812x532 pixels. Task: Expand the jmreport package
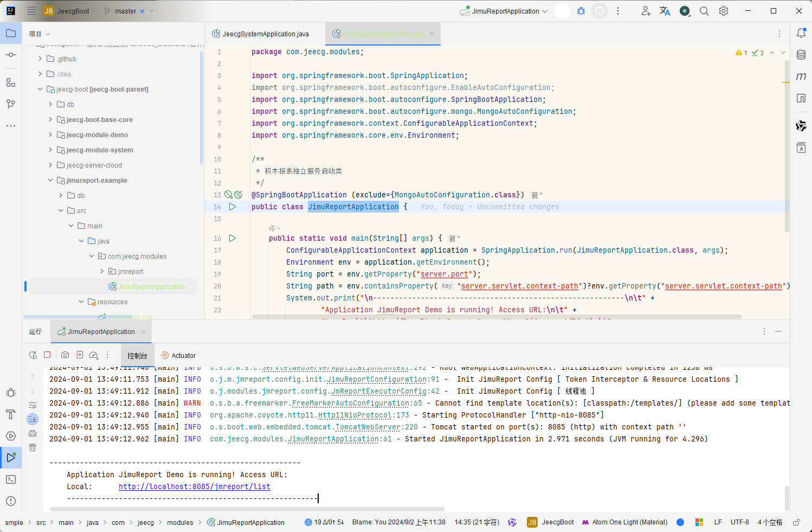click(x=102, y=271)
